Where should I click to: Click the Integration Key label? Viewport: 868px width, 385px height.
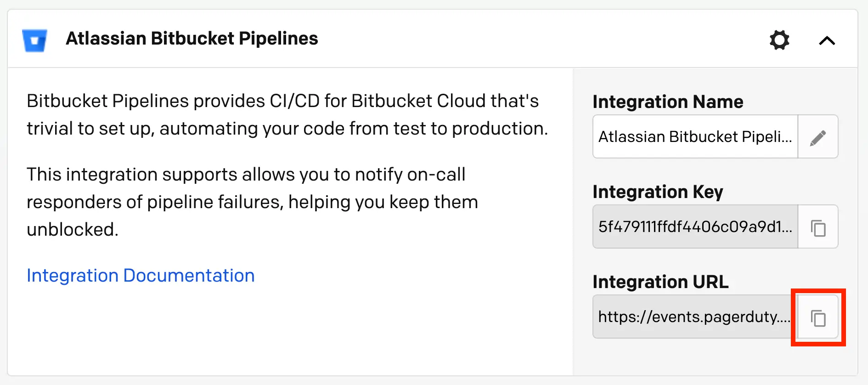[x=658, y=192]
